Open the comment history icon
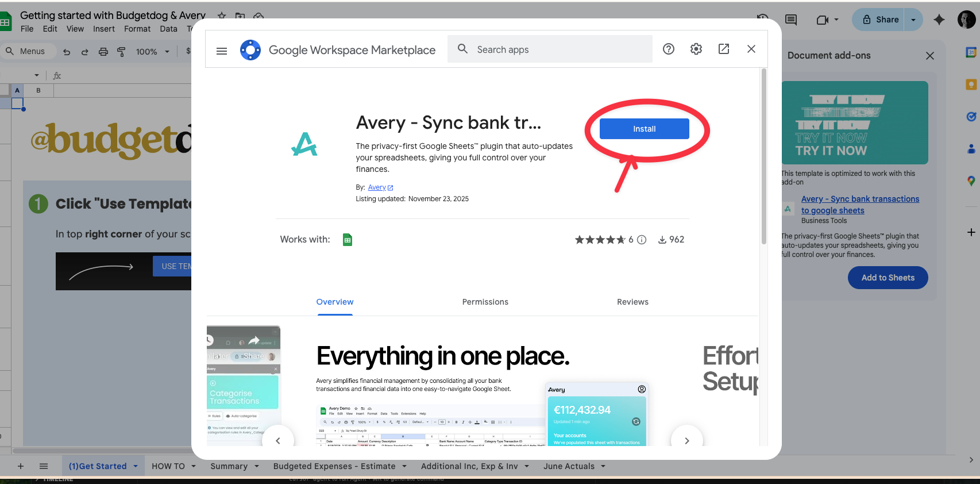980x484 pixels. tap(791, 20)
